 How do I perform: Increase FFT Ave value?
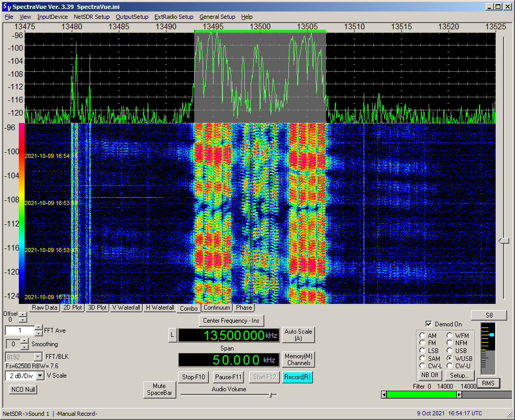pos(38,327)
